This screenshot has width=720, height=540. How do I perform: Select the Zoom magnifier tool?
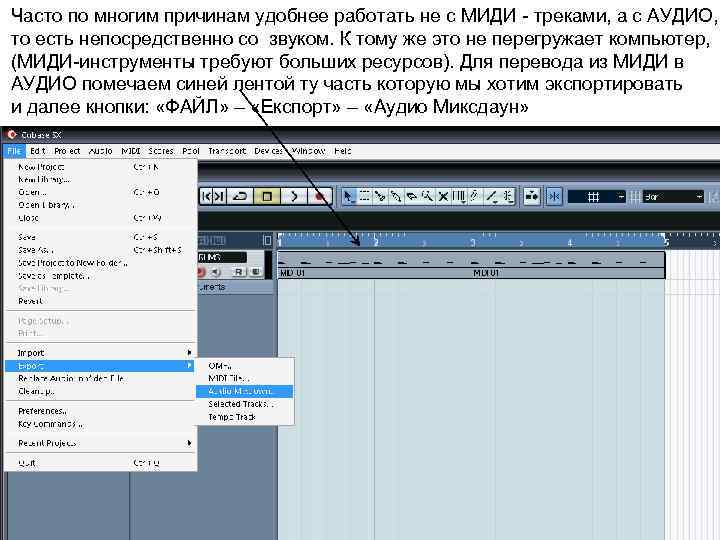point(427,197)
